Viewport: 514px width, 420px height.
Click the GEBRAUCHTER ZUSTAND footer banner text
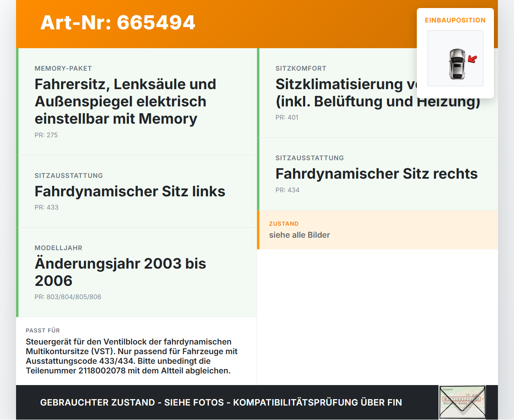pyautogui.click(x=221, y=403)
